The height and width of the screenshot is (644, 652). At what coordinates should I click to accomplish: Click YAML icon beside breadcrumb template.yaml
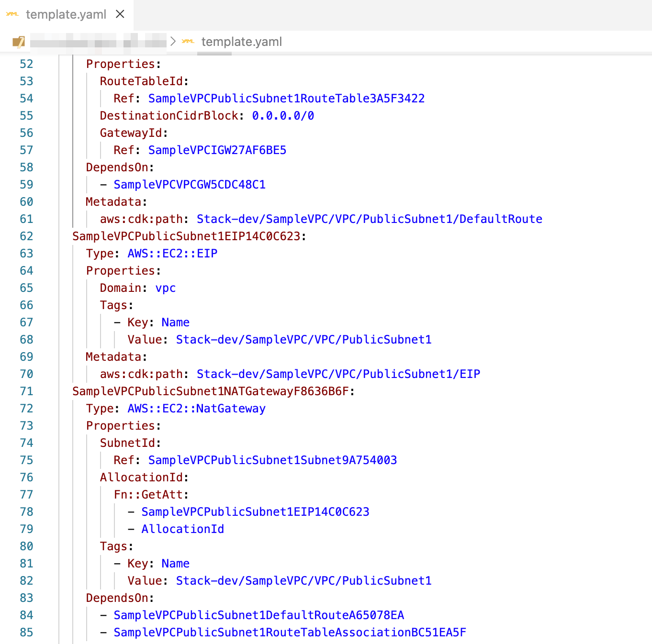click(x=188, y=42)
